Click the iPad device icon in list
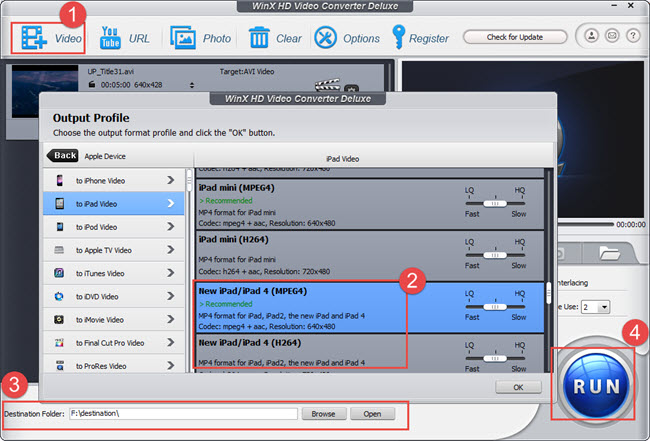The height and width of the screenshot is (441, 650). click(60, 204)
